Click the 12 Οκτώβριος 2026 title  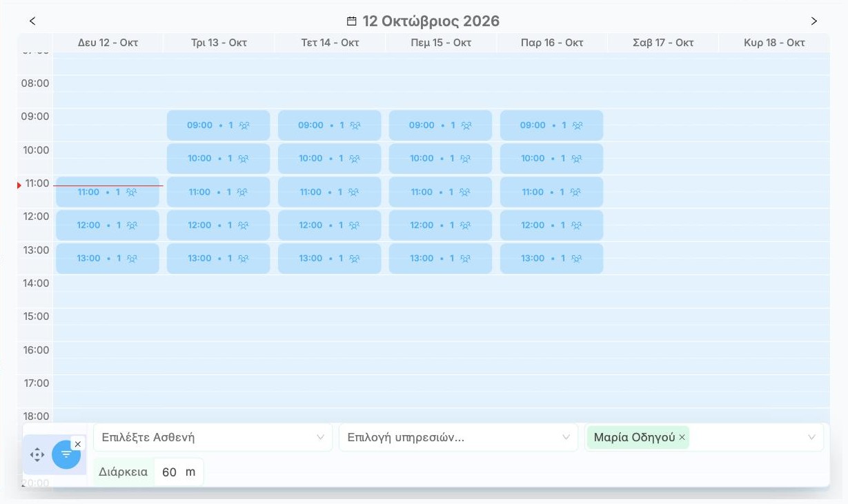[431, 21]
